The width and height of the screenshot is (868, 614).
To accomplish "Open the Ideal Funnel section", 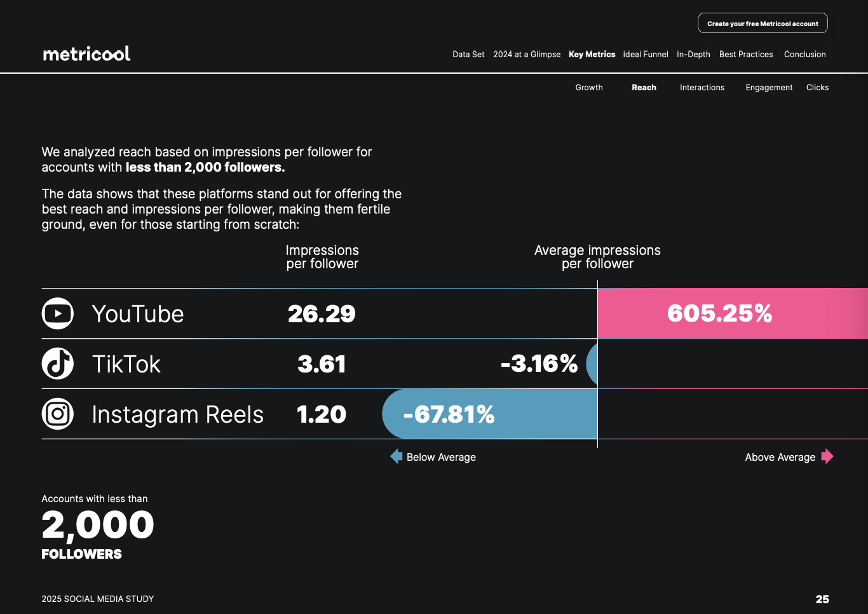I will point(646,55).
